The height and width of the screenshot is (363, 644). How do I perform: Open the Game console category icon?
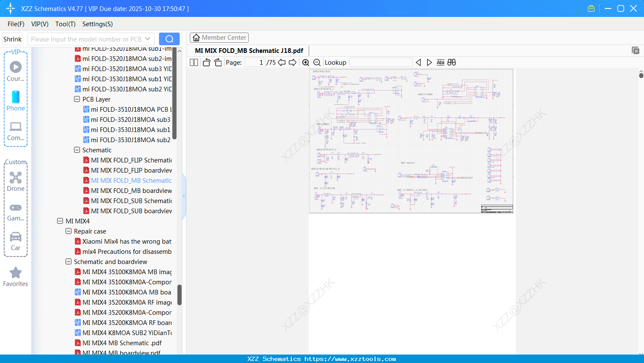tap(16, 212)
